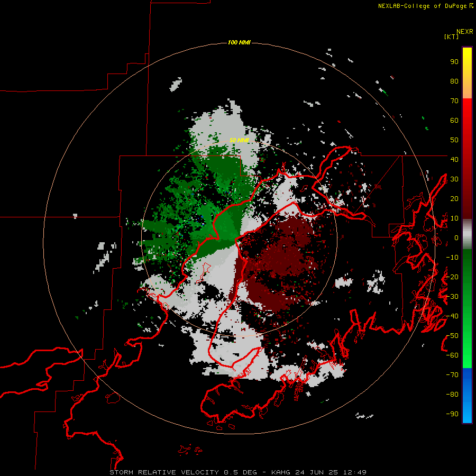Viewport: 476px width, 476px height.
Task: Click the 80 value on velocity scale
Action: point(454,81)
